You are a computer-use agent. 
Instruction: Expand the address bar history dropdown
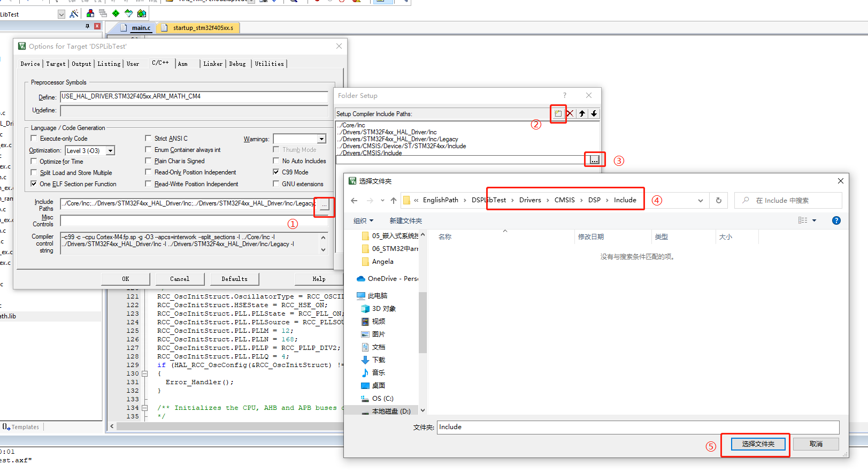click(701, 200)
